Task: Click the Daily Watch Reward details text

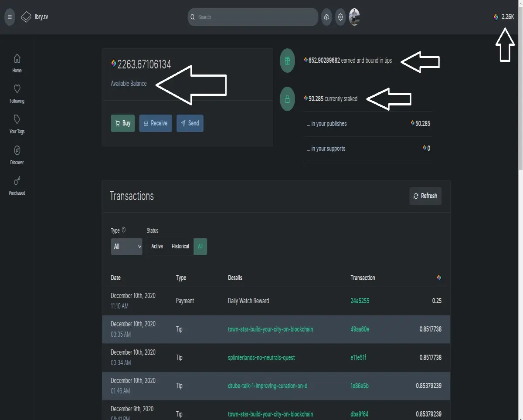Action: pos(248,301)
